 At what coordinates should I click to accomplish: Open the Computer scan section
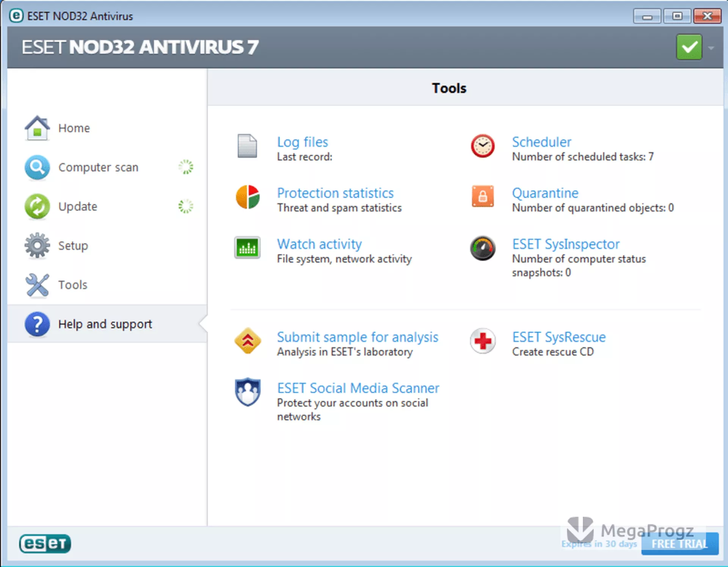pyautogui.click(x=98, y=167)
